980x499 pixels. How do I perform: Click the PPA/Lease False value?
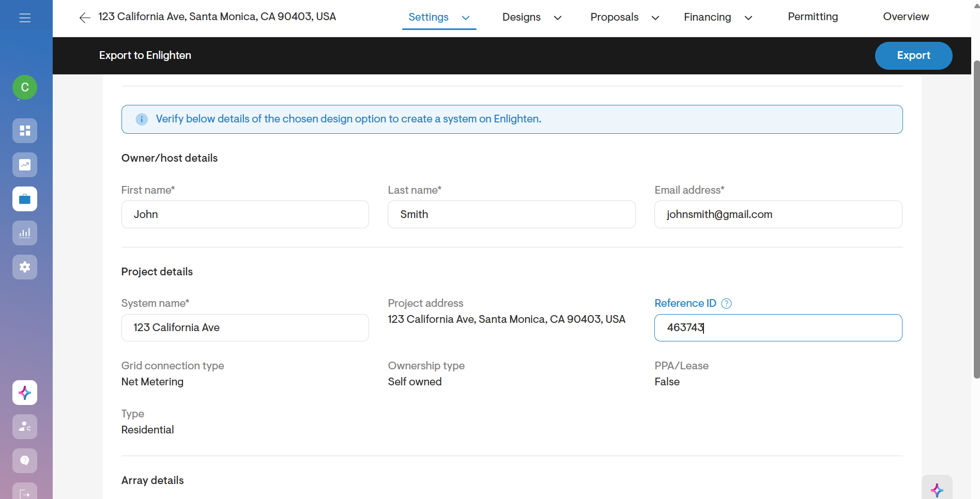(x=667, y=382)
